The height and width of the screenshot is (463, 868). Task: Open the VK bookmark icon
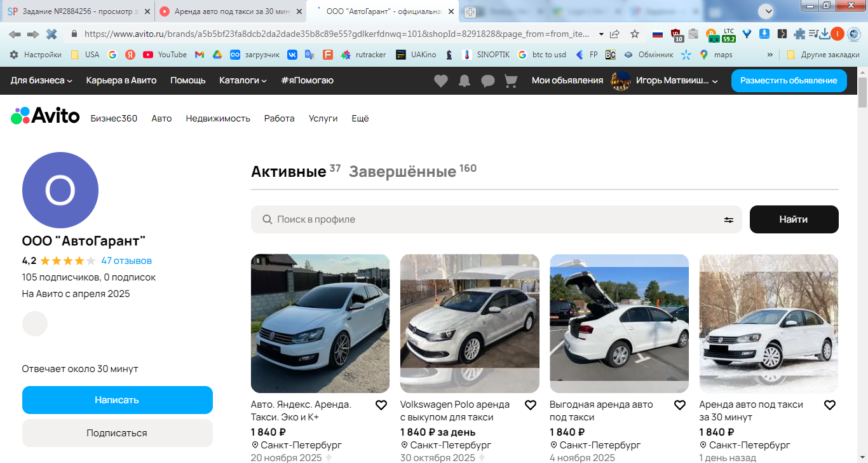click(292, 55)
